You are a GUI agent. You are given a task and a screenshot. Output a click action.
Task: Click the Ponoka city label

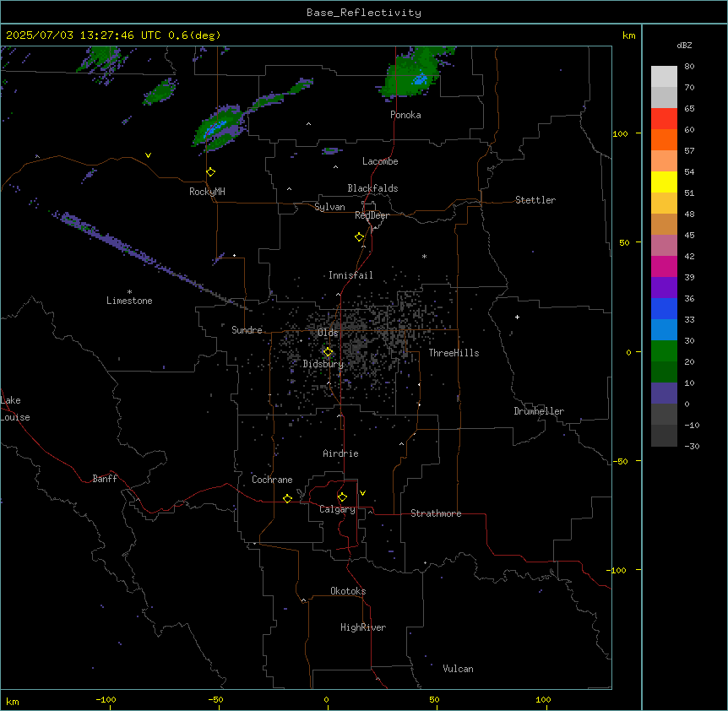pos(405,115)
